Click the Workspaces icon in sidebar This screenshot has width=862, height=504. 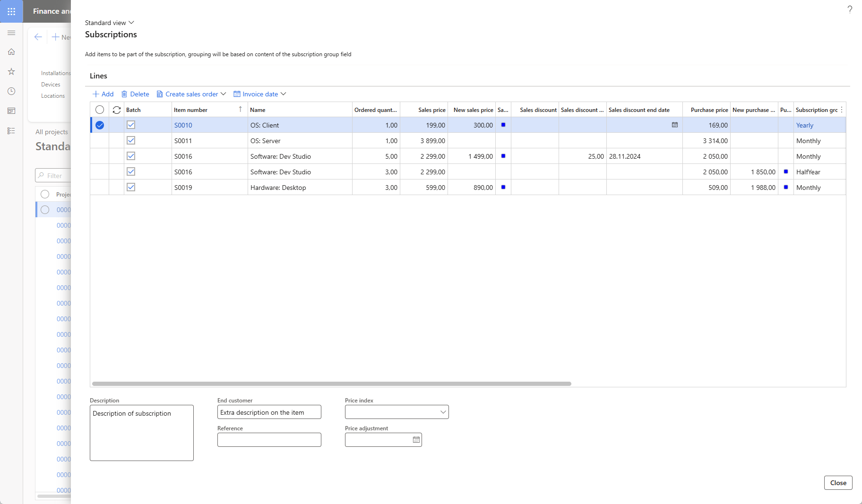coord(11,111)
